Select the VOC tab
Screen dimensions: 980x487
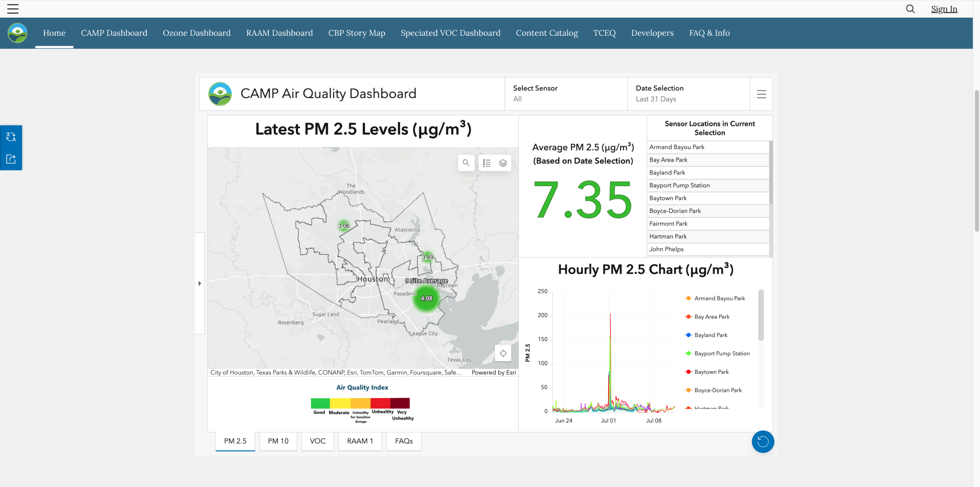[317, 441]
